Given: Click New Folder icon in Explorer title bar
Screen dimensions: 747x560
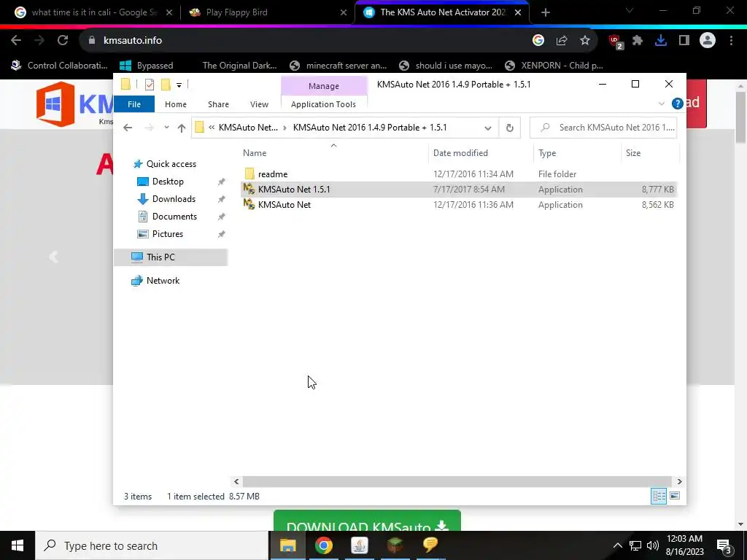Looking at the screenshot, I should point(166,85).
